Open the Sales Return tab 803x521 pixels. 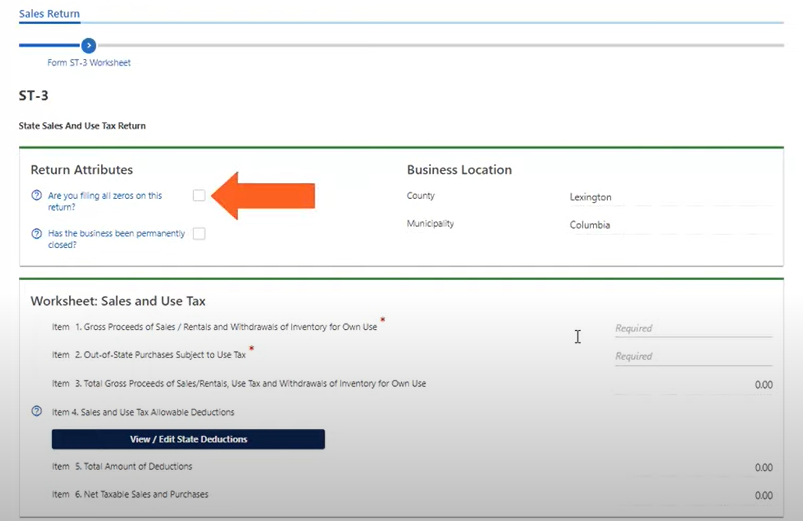click(49, 14)
